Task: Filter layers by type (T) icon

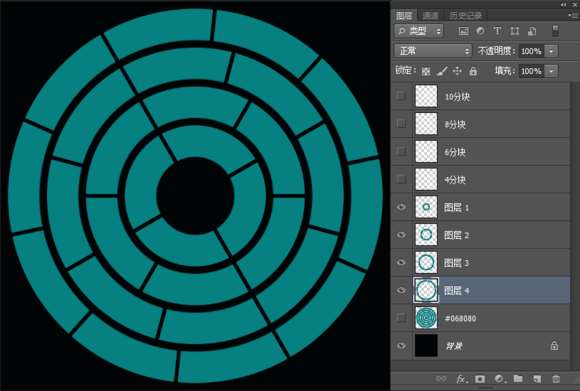Action: click(x=498, y=31)
